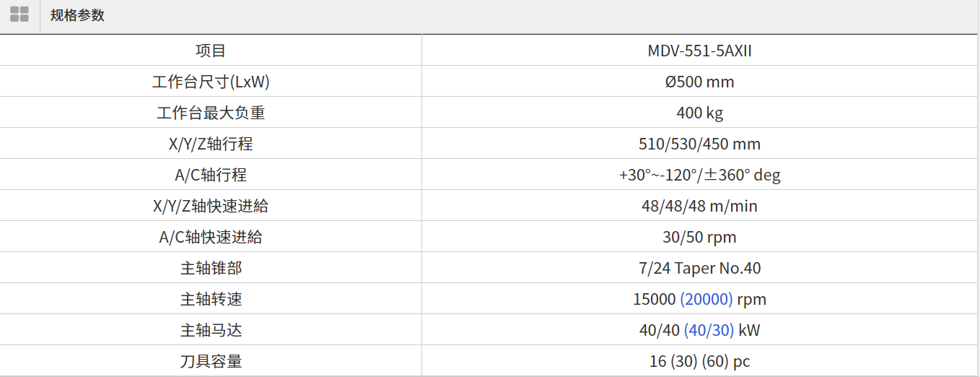
Task: Click the 30/50 rpm value
Action: click(699, 237)
